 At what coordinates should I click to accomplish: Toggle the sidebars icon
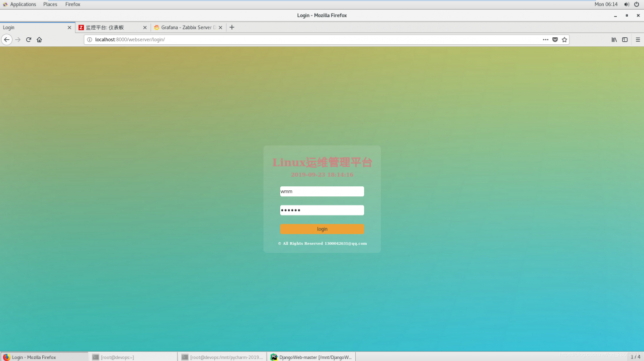pos(625,39)
